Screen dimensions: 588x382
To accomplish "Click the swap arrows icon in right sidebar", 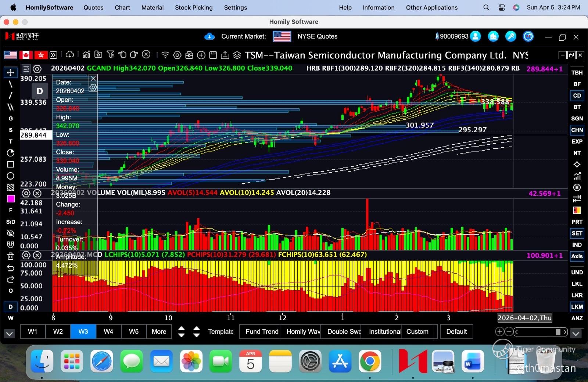I will (x=577, y=199).
